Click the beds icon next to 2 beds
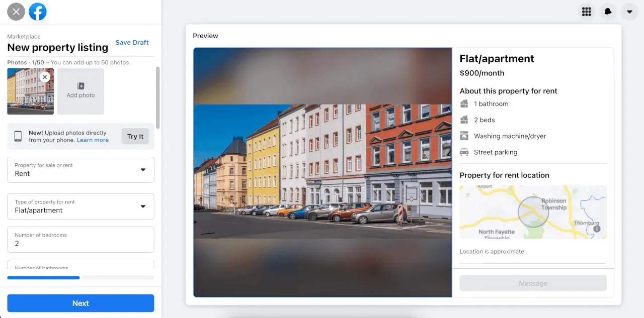Image resolution: width=644 pixels, height=318 pixels. [463, 120]
